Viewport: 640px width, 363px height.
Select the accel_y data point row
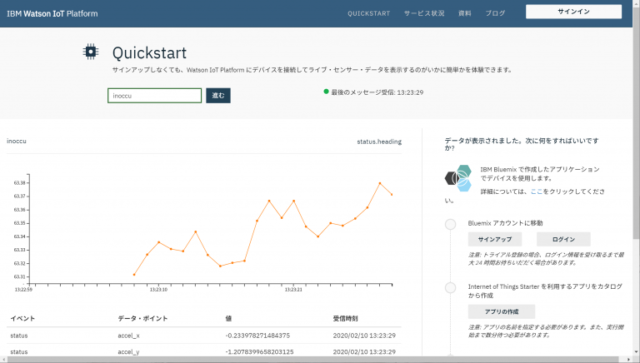(x=204, y=351)
